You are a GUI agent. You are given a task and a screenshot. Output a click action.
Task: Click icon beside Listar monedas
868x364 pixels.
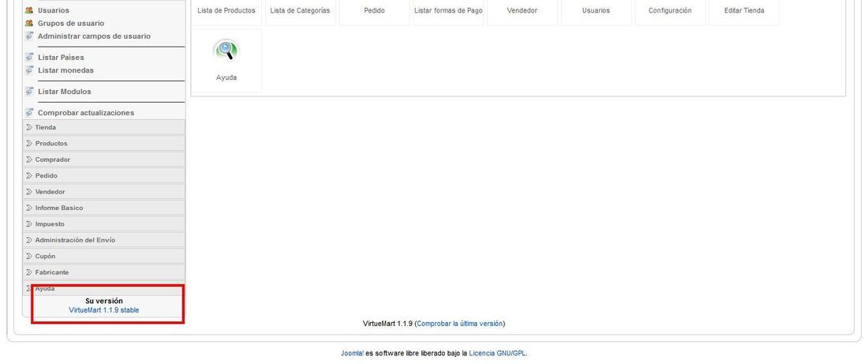(29, 69)
